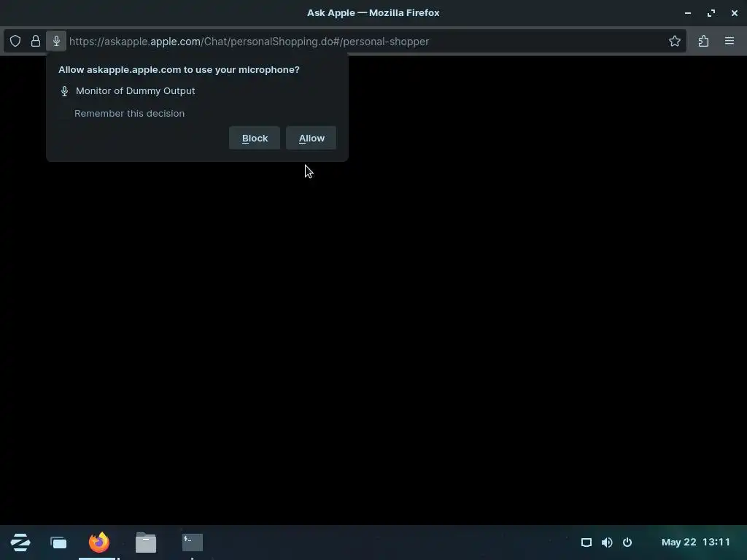The image size is (747, 560).
Task: Bookmark this page with star icon
Action: 675,42
